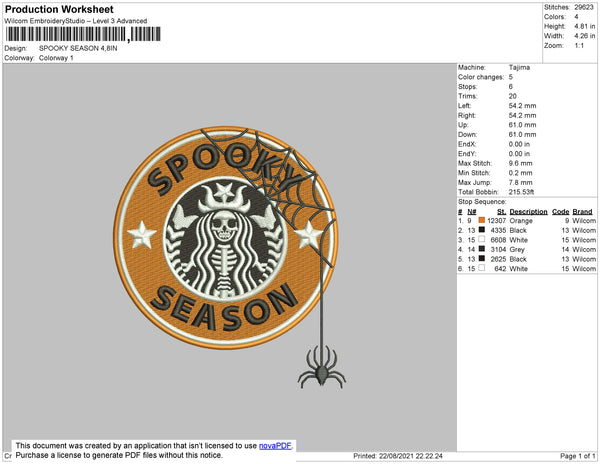Screen dimensions: 600x464
Task: Click the 'Description' column header
Action: point(528,212)
